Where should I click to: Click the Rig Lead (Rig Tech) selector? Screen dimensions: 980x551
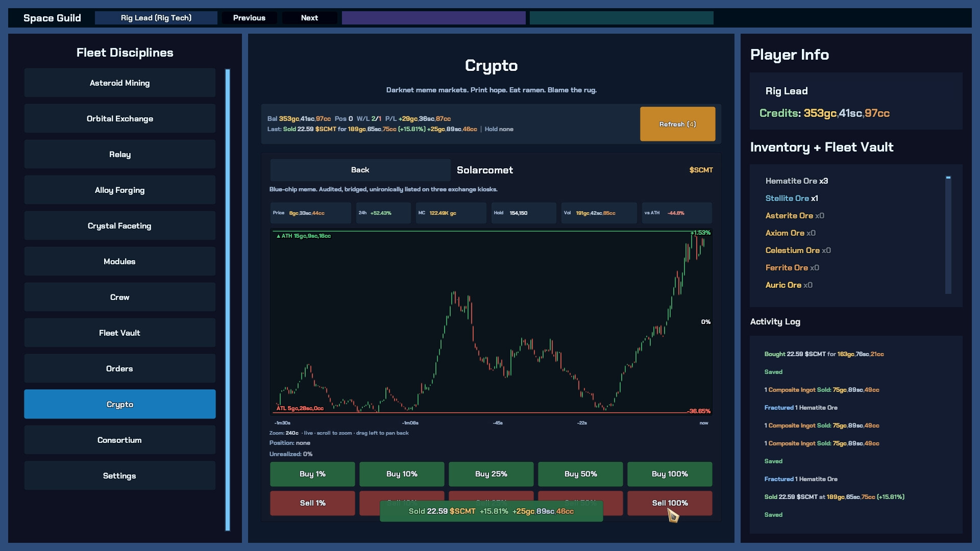(x=156, y=18)
